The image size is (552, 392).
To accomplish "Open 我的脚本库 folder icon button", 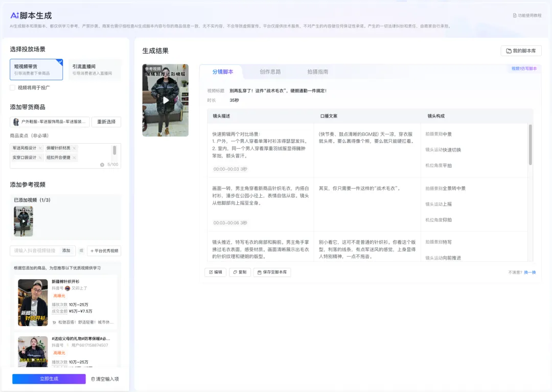I will [509, 51].
